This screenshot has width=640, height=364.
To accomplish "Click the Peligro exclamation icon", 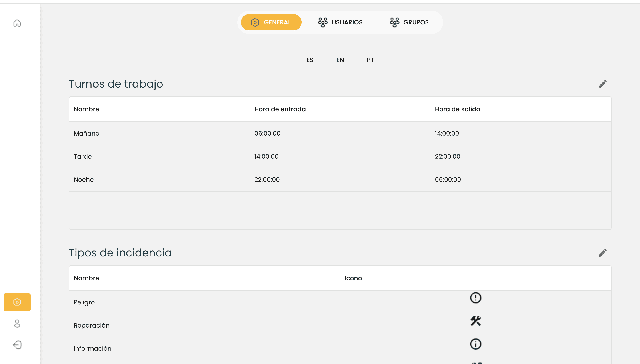I will click(475, 298).
